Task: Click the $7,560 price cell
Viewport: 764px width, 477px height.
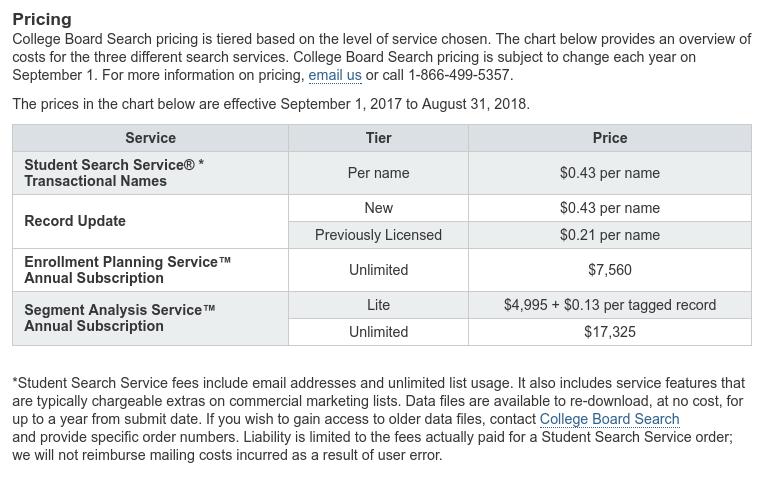Action: (610, 270)
